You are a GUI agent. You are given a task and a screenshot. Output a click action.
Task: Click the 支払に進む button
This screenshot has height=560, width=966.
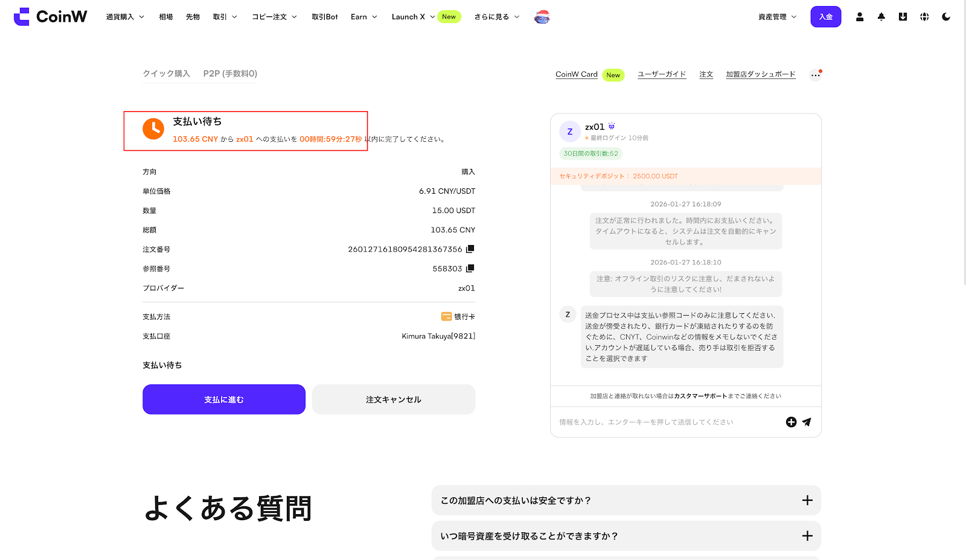point(224,399)
